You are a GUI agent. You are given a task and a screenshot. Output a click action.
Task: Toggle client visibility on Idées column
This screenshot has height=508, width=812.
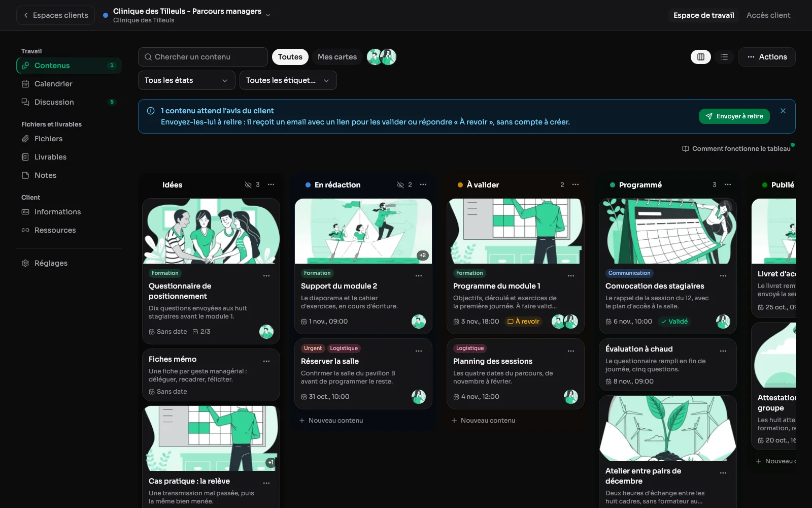(248, 185)
